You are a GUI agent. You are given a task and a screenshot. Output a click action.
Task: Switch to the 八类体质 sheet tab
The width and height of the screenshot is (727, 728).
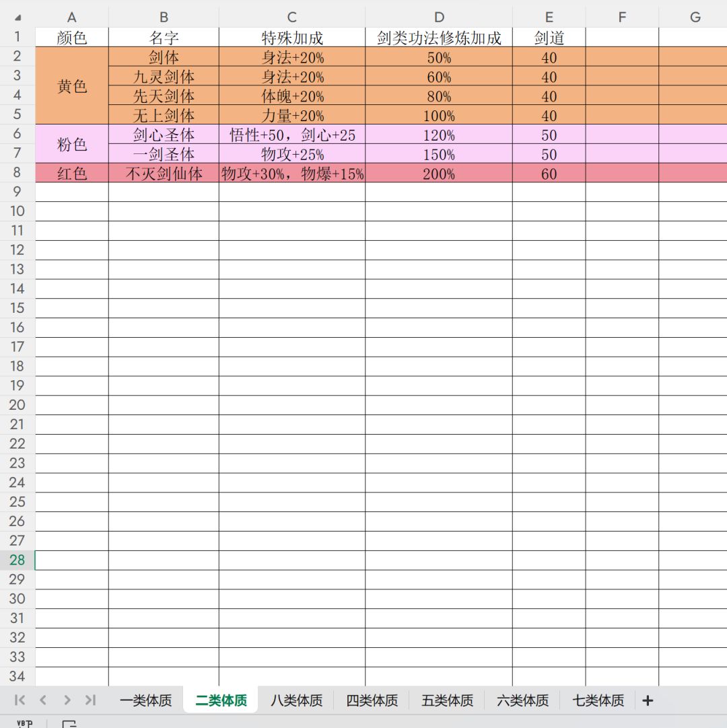click(296, 700)
